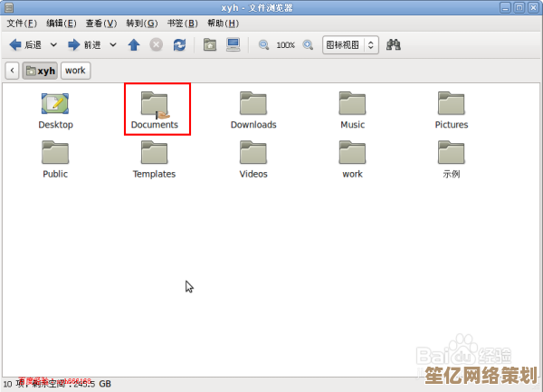Expand the forward history dropdown arrow
The height and width of the screenshot is (392, 543).
[113, 44]
